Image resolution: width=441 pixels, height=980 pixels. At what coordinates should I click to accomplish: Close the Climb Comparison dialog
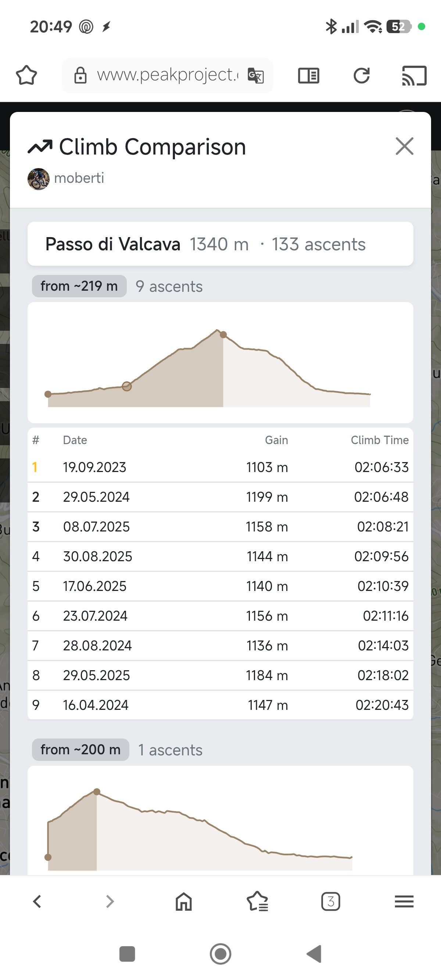tap(404, 146)
